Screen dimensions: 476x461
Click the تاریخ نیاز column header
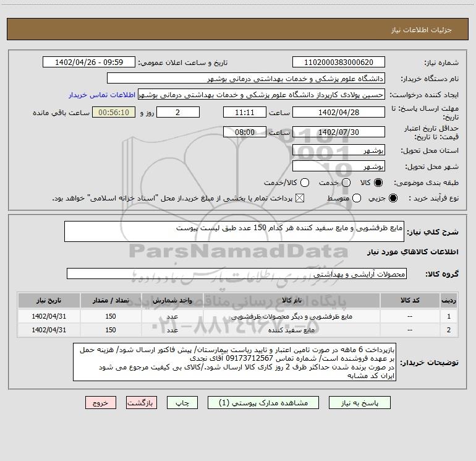[49, 300]
